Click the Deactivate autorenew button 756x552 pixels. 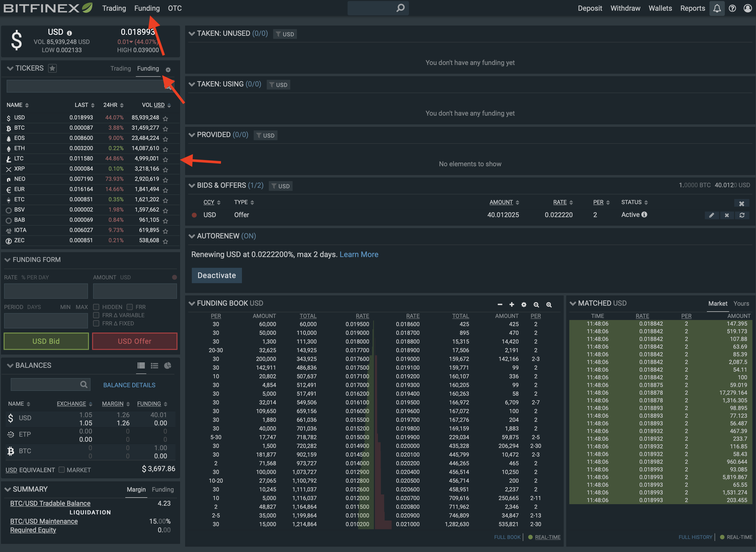point(216,275)
